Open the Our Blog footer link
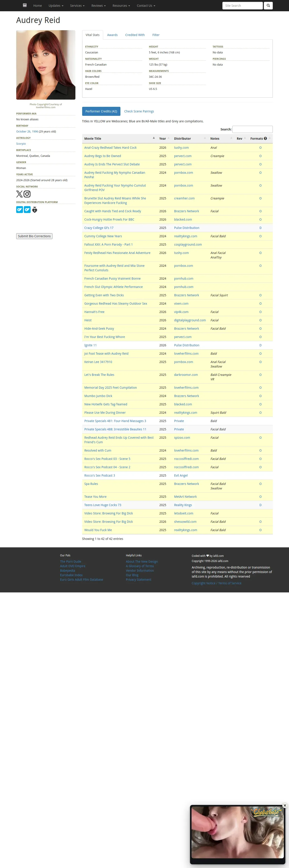289x868 pixels. tap(132, 575)
